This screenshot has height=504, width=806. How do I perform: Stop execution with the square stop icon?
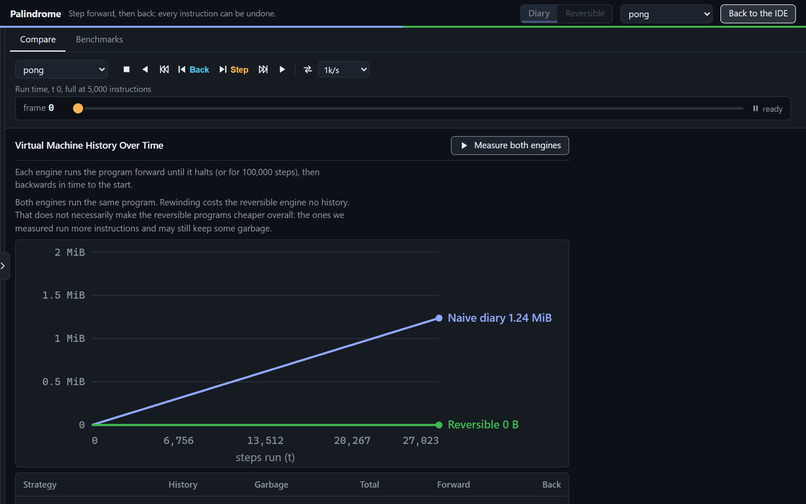pyautogui.click(x=126, y=69)
